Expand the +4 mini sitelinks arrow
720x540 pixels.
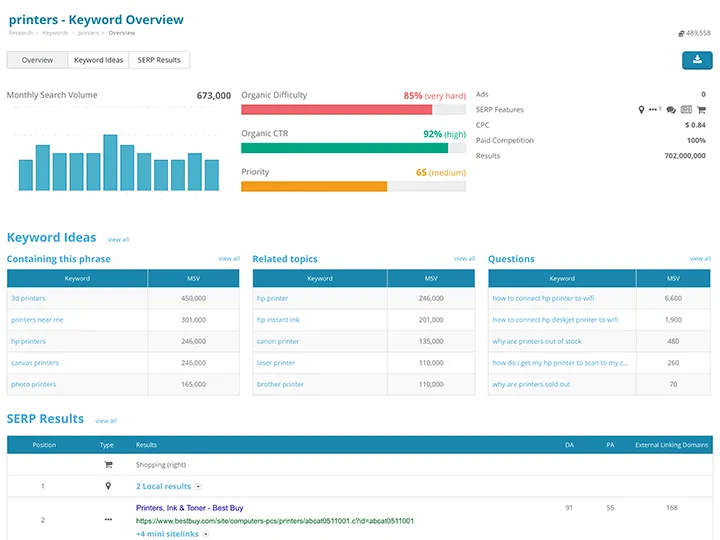205,534
